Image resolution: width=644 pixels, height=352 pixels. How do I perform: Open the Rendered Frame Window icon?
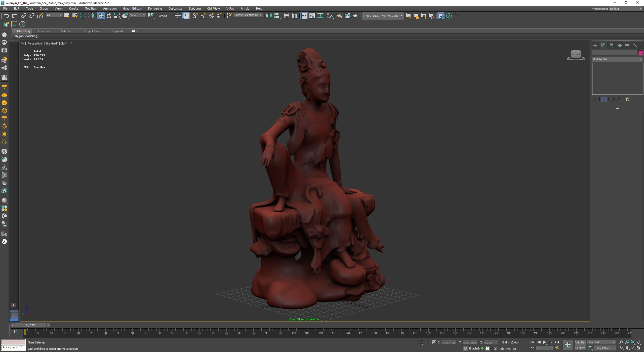tap(347, 16)
